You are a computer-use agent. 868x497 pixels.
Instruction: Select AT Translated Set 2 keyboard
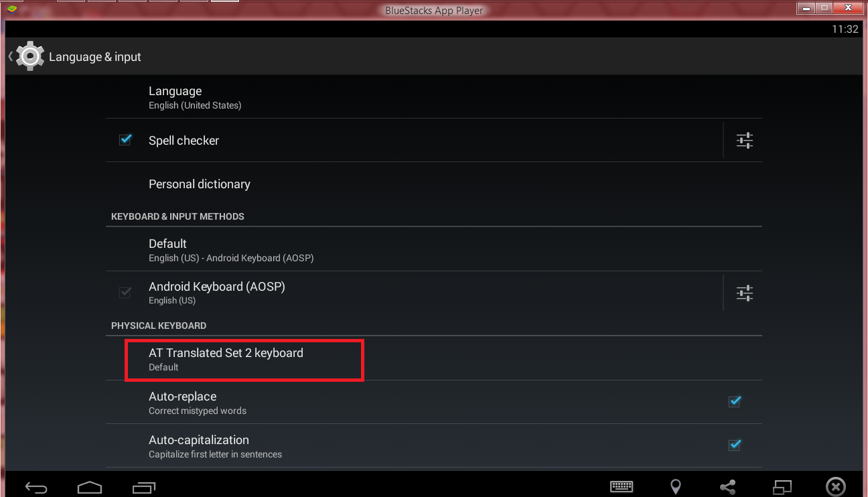point(434,358)
